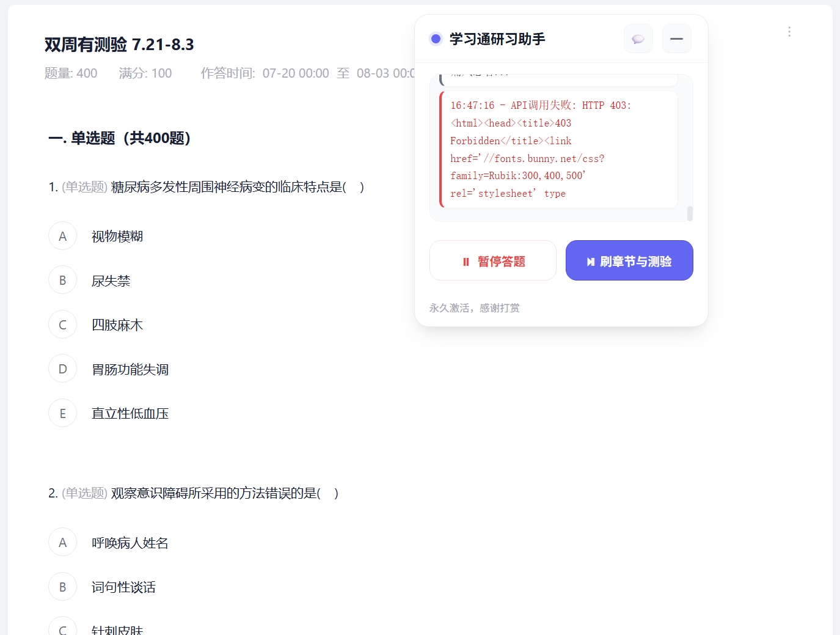Click the 直立性低血压 option label

pos(130,414)
